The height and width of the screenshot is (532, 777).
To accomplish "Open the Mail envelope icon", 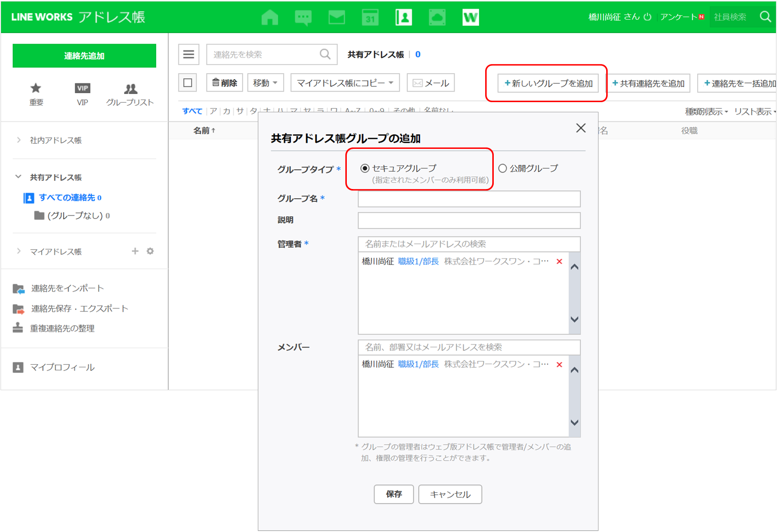I will point(337,17).
